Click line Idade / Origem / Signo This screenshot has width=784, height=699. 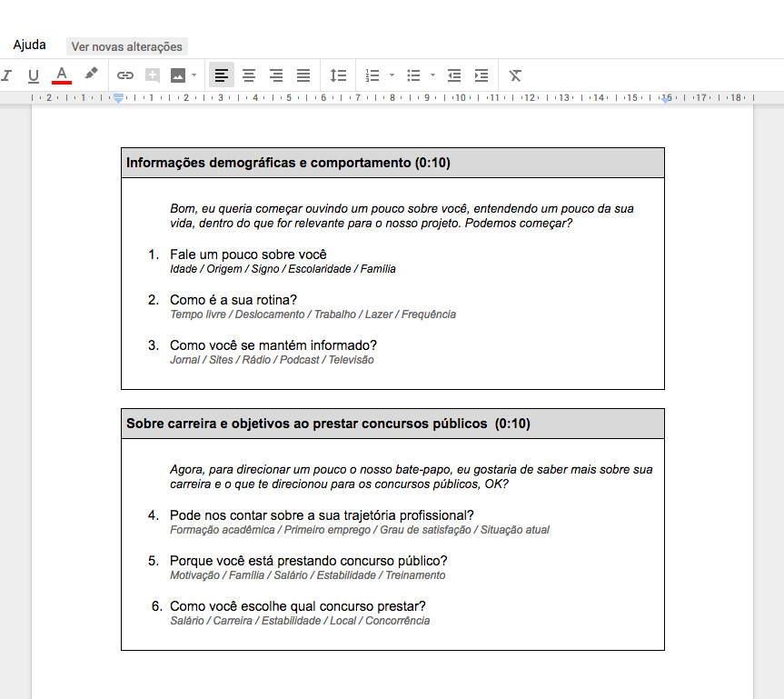tap(283, 269)
